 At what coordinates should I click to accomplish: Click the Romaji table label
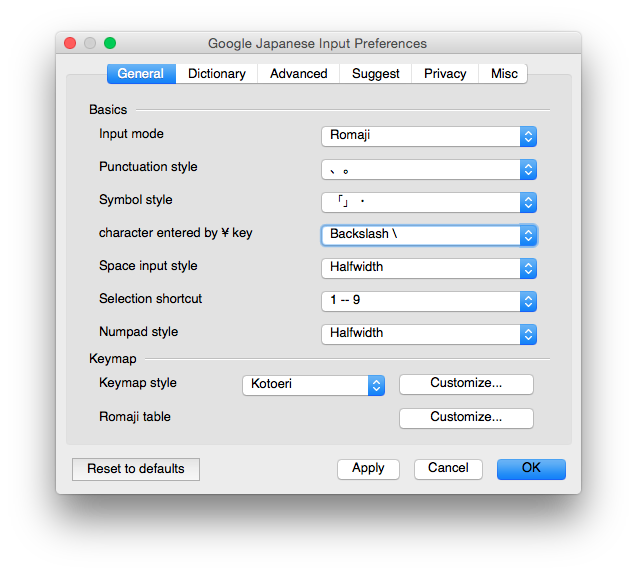[135, 417]
